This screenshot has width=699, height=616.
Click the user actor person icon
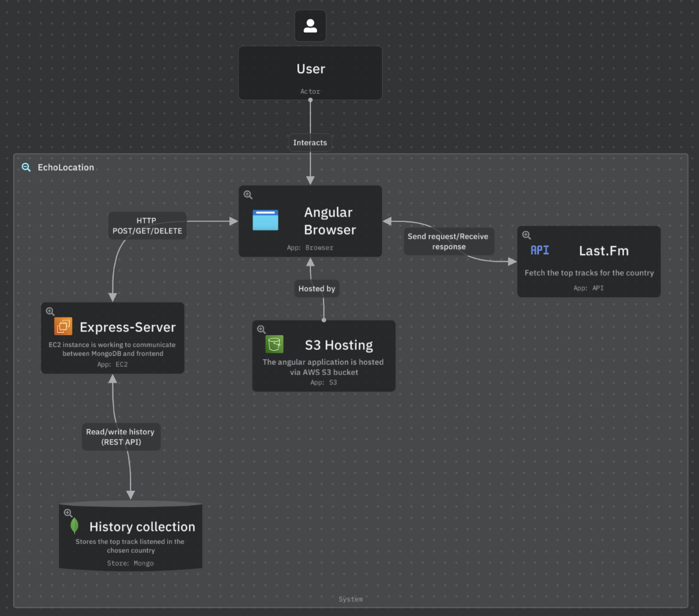pos(310,26)
